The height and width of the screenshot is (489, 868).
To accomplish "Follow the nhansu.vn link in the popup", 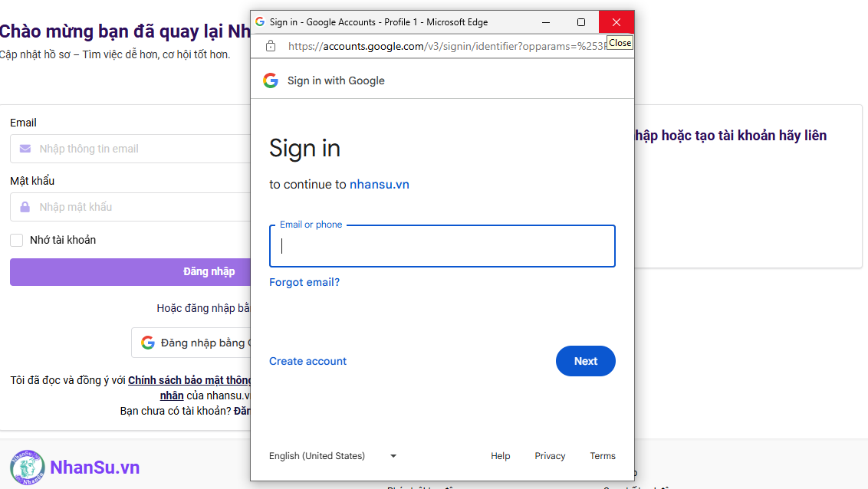I will point(380,184).
